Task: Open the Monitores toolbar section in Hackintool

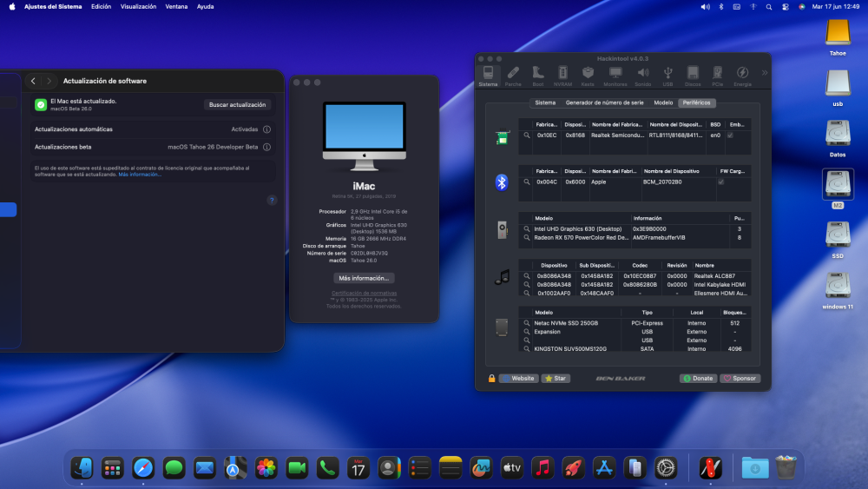Action: click(615, 76)
